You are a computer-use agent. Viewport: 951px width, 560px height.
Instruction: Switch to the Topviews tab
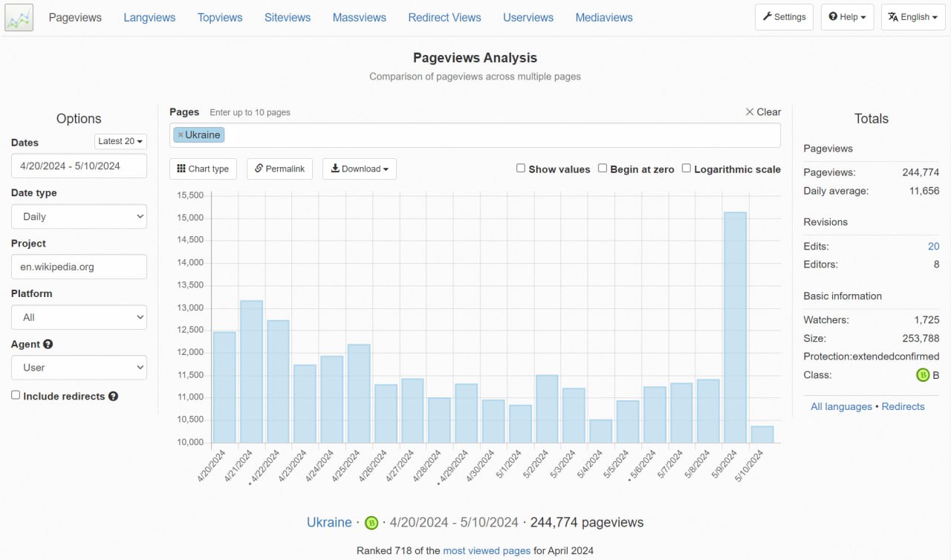click(x=220, y=17)
